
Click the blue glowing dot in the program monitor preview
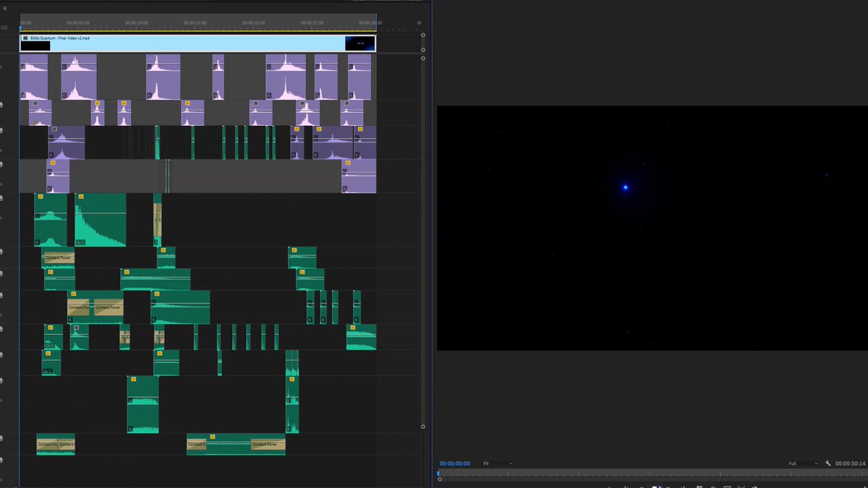pyautogui.click(x=626, y=188)
